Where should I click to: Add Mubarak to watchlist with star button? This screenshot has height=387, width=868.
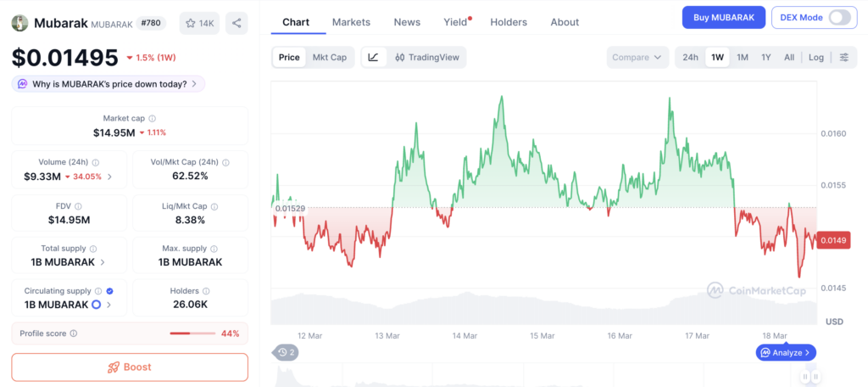pyautogui.click(x=200, y=23)
